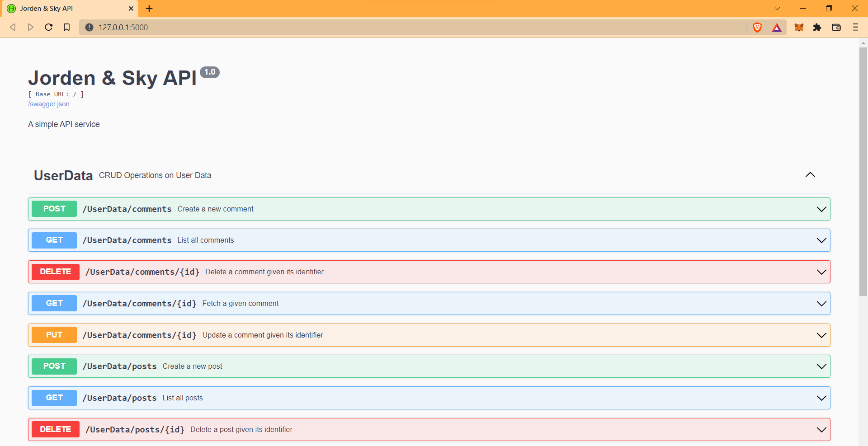
Task: Open the /swagger.json link
Action: (x=48, y=103)
